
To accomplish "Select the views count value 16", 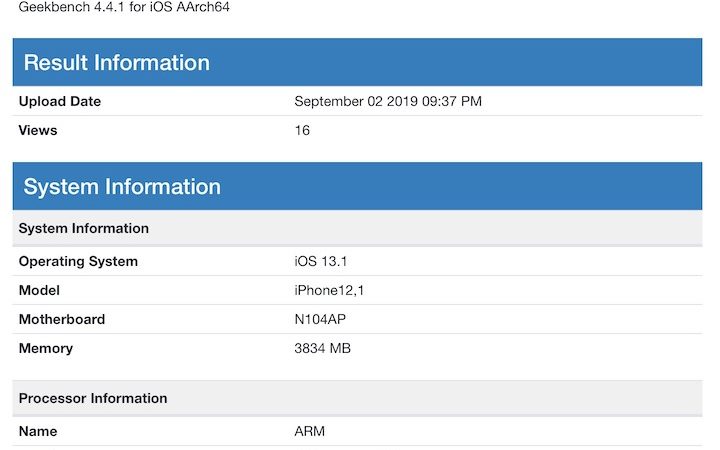I will click(302, 130).
